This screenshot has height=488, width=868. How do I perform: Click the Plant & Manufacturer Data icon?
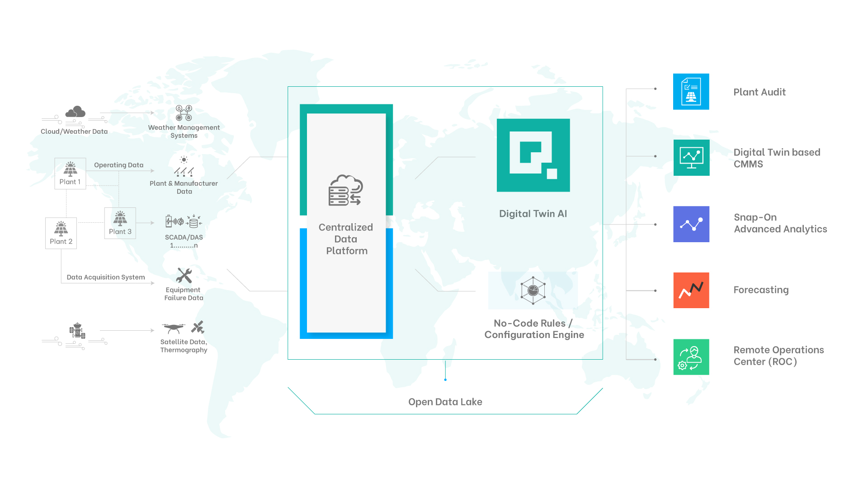click(184, 166)
